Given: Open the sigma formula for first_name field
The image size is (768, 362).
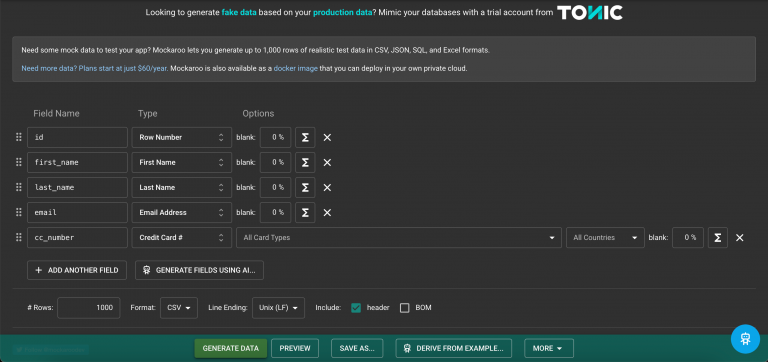Looking at the screenshot, I should coord(305,163).
